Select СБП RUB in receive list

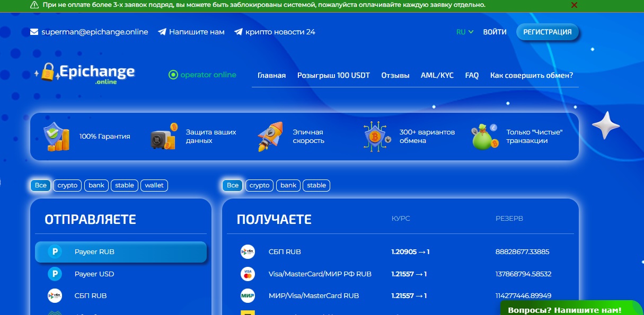click(x=400, y=252)
